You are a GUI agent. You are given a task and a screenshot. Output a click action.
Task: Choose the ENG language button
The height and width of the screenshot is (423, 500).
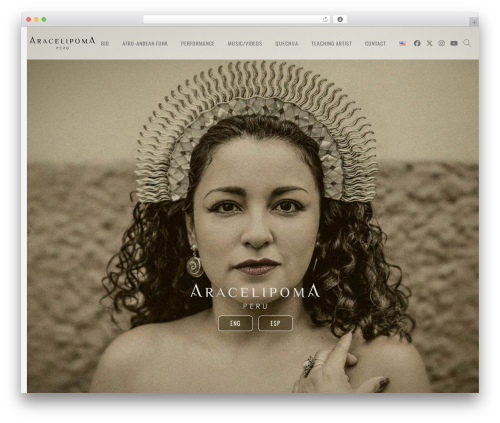click(x=235, y=323)
